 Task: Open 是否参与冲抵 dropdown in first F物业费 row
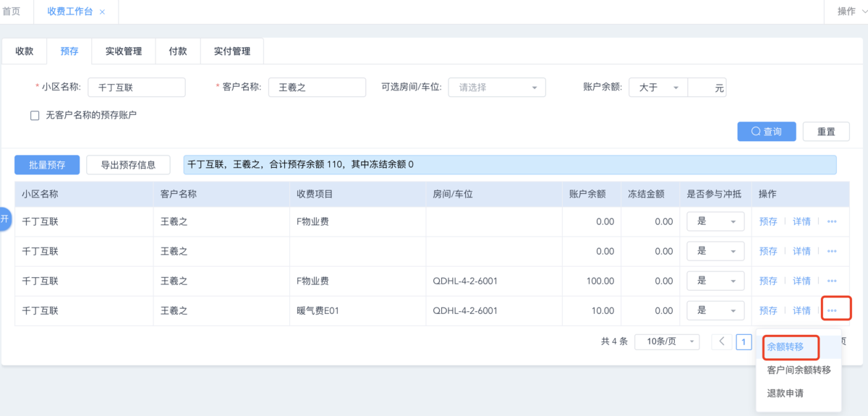pos(715,222)
